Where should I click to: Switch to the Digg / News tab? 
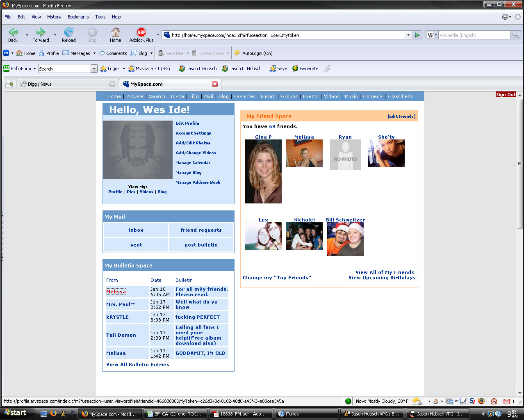pos(62,84)
